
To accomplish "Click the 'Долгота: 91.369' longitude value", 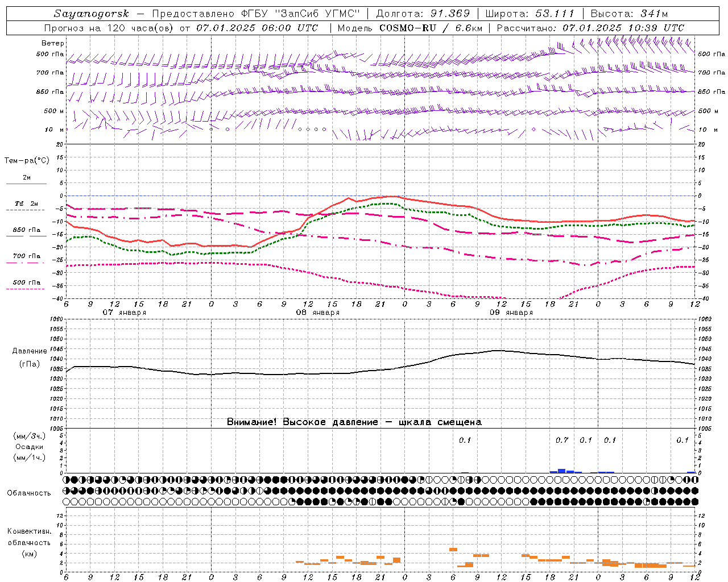I will pos(423,14).
